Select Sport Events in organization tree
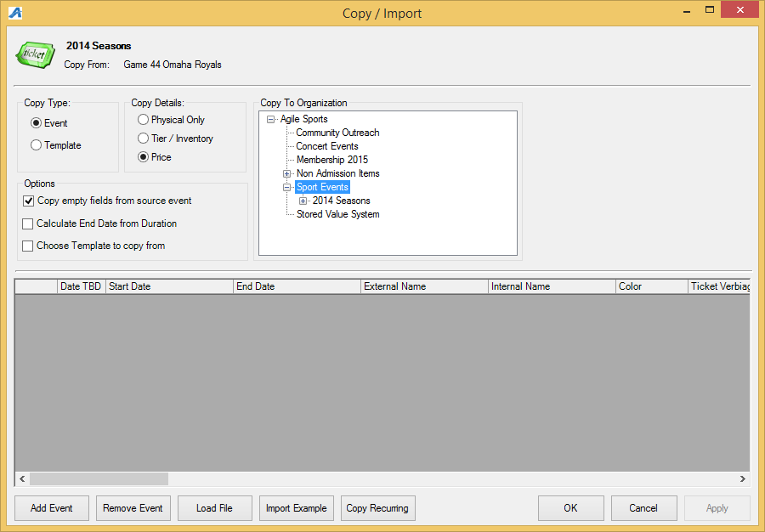 tap(322, 187)
